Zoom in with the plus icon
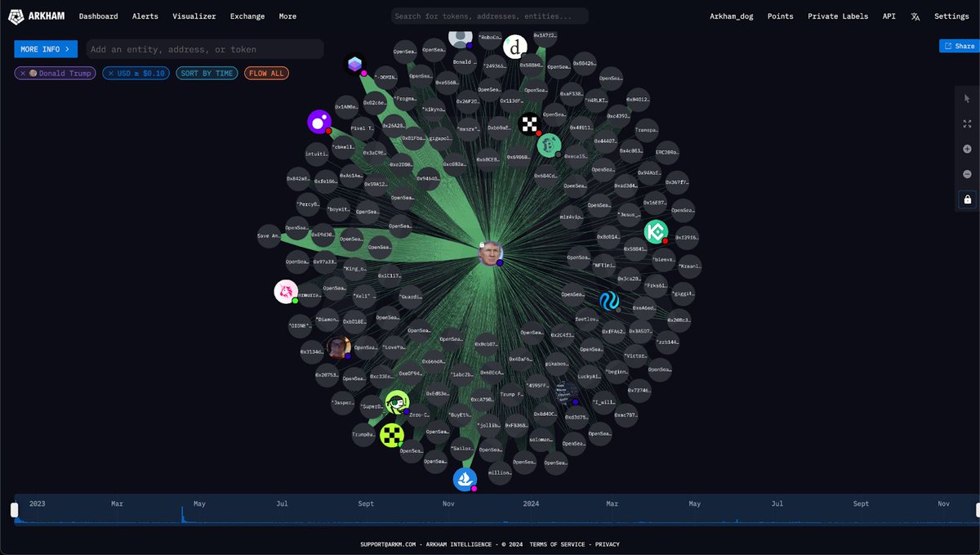Image resolution: width=980 pixels, height=555 pixels. tap(967, 149)
